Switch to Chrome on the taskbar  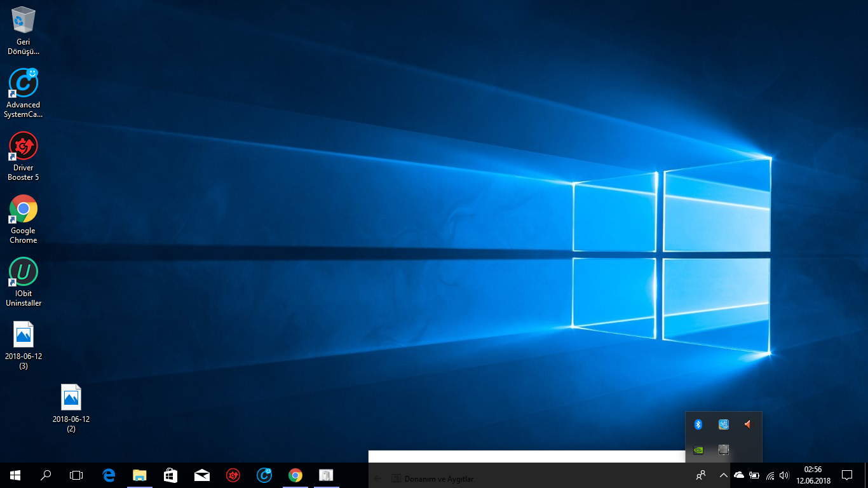point(295,475)
